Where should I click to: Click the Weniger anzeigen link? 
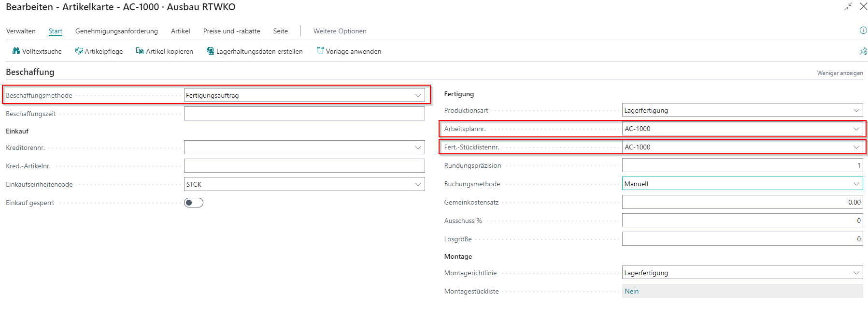click(x=840, y=73)
